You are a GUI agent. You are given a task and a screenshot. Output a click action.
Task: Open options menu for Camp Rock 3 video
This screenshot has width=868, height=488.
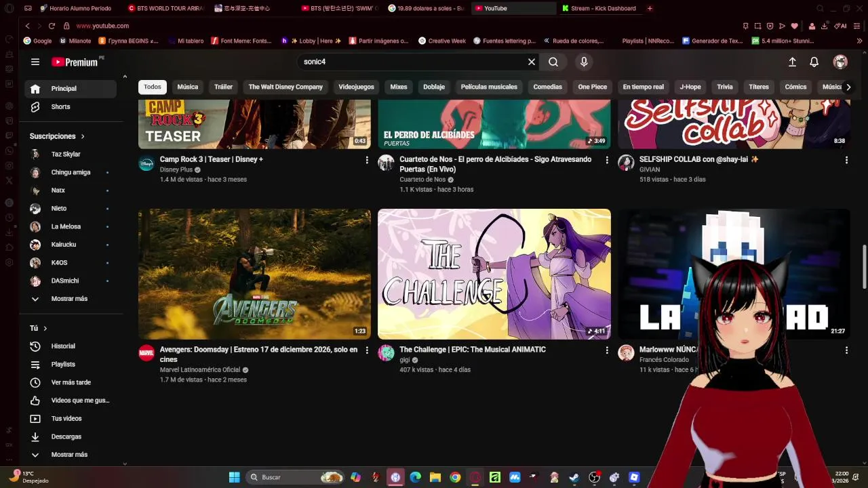tap(367, 160)
